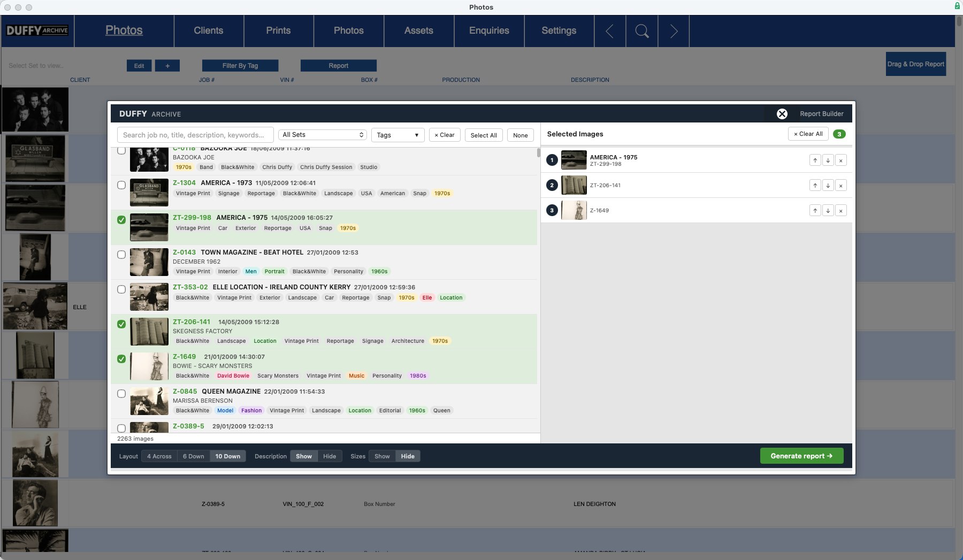Check the ZT-353-02 ELLE LOCATION checkbox
Image resolution: width=963 pixels, height=560 pixels.
(121, 289)
